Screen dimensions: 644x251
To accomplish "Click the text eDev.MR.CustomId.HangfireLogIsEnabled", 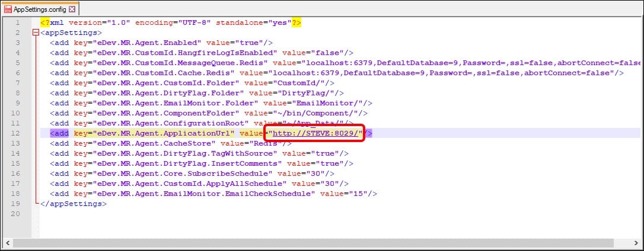I will [184, 53].
